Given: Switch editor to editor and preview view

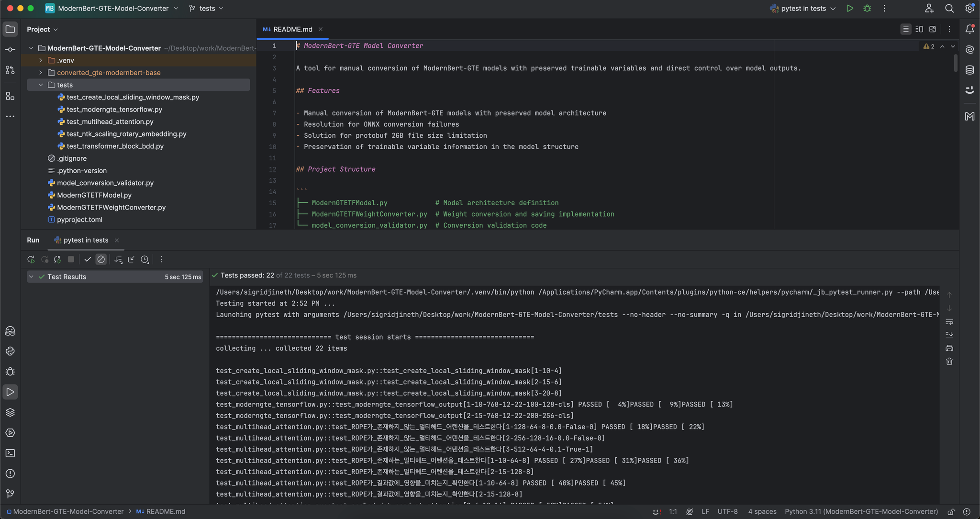Looking at the screenshot, I should pos(919,29).
